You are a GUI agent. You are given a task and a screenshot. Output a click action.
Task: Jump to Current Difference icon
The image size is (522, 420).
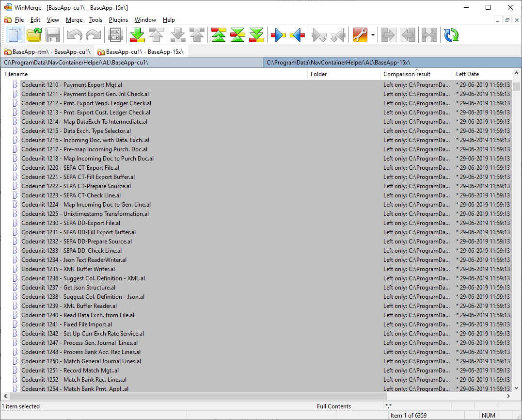click(237, 35)
